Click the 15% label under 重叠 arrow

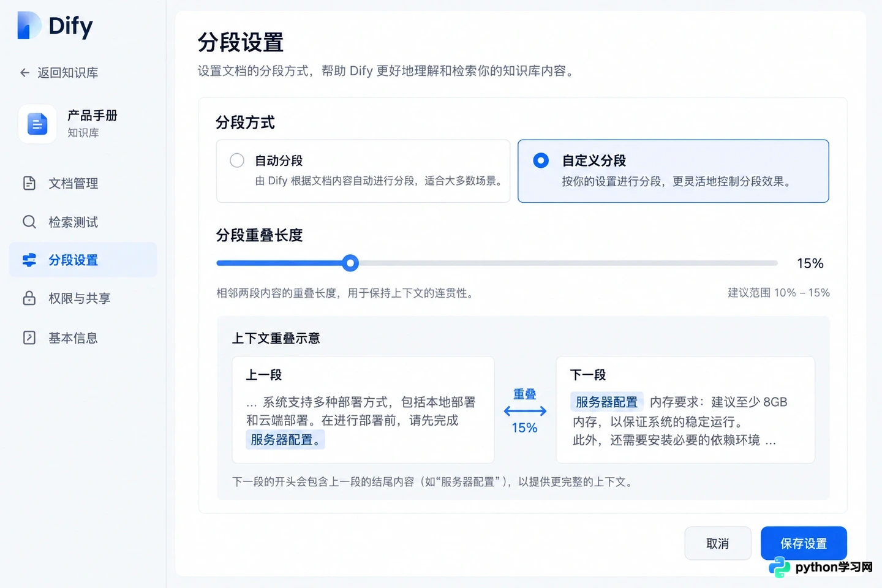pyautogui.click(x=525, y=428)
